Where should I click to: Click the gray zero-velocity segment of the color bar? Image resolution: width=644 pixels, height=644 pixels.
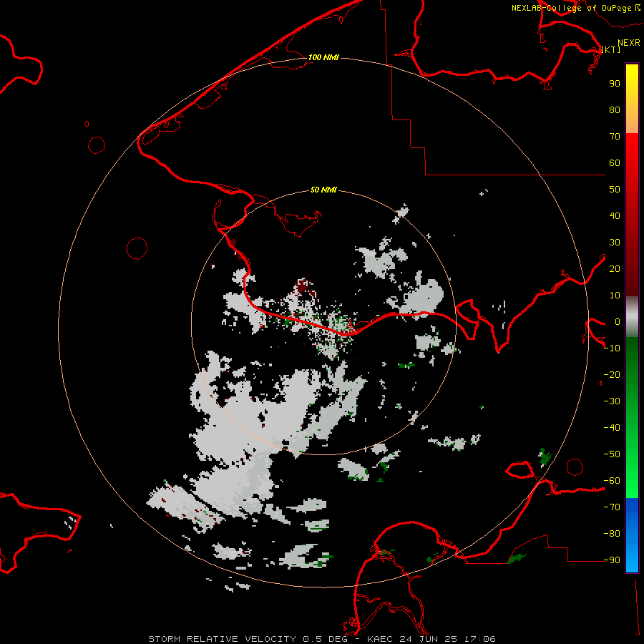click(x=632, y=317)
